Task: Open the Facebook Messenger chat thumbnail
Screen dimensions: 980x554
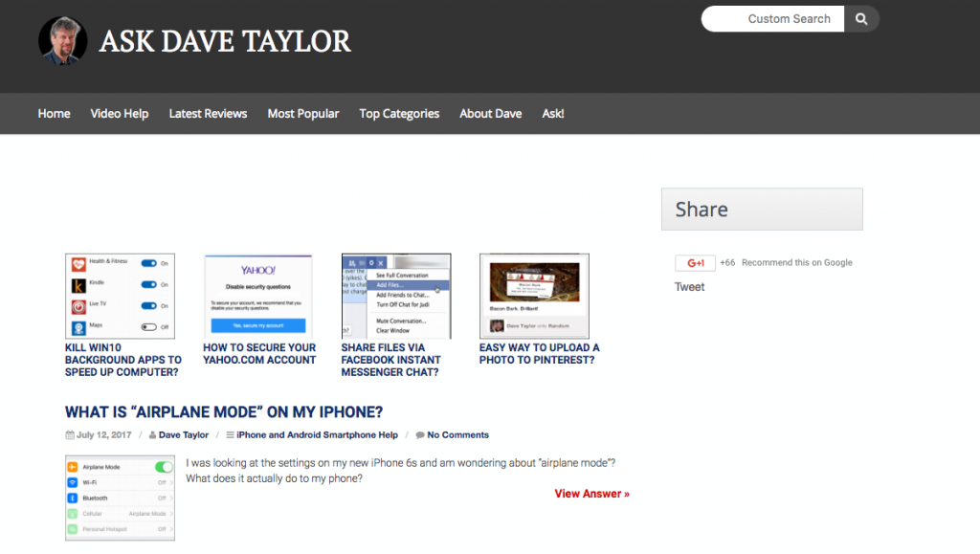Action: pyautogui.click(x=396, y=296)
